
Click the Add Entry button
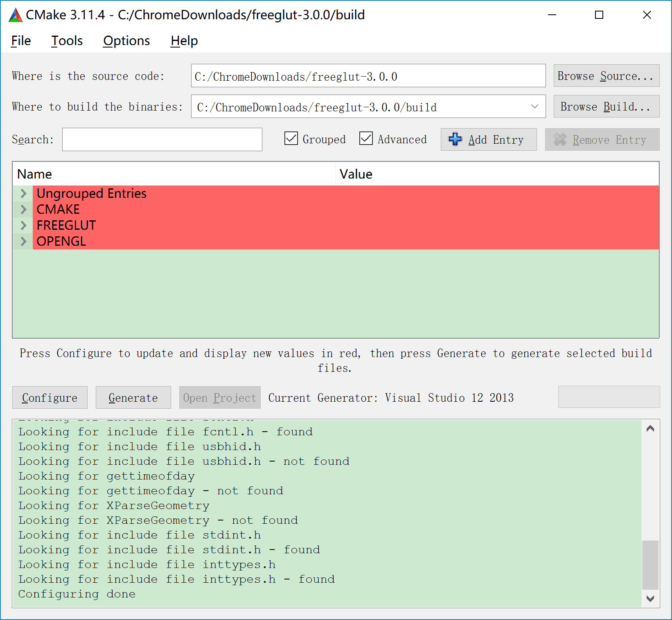click(489, 139)
